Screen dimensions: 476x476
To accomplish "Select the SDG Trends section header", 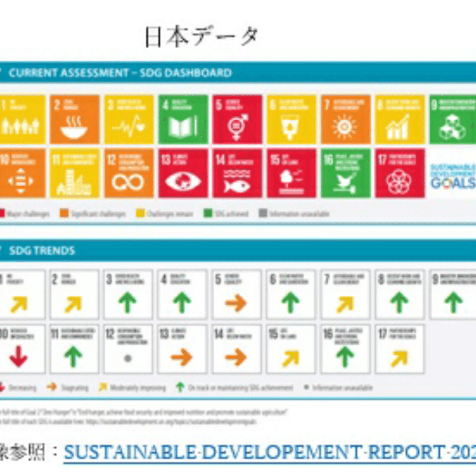I will pos(42,250).
